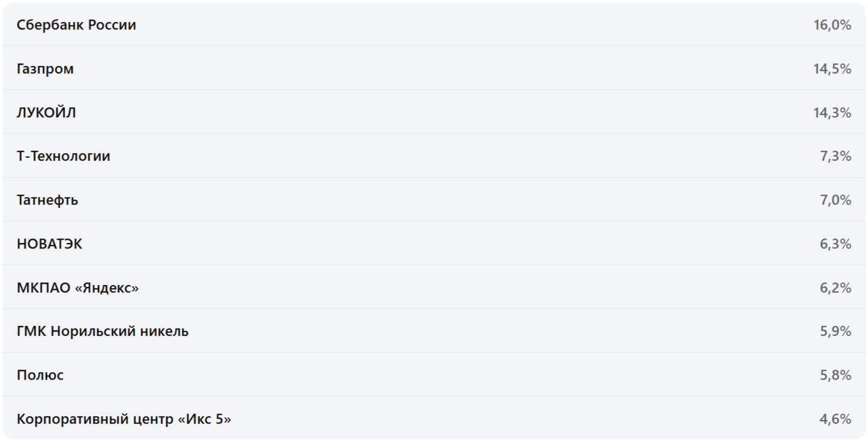This screenshot has width=868, height=440.
Task: Open the Полюс row label
Action: click(x=40, y=375)
